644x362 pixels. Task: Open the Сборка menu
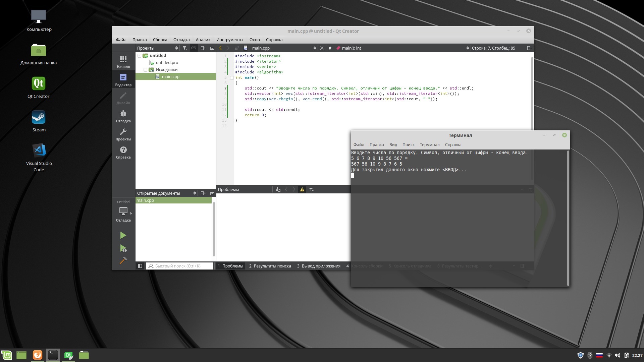pos(160,40)
